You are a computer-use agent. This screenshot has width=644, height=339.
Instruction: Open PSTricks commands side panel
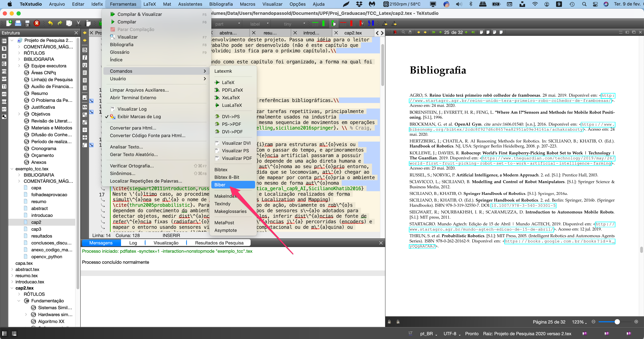[x=4, y=71]
